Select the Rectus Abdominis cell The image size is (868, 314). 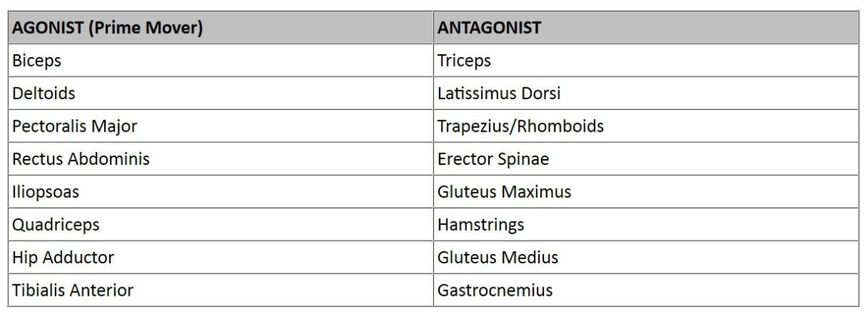[x=81, y=159]
